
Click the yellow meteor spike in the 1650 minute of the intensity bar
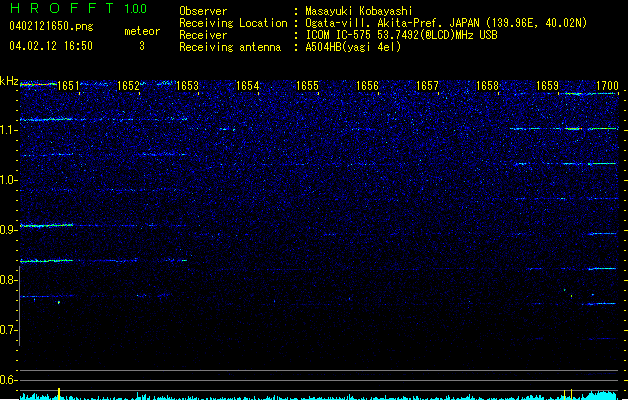[59, 394]
